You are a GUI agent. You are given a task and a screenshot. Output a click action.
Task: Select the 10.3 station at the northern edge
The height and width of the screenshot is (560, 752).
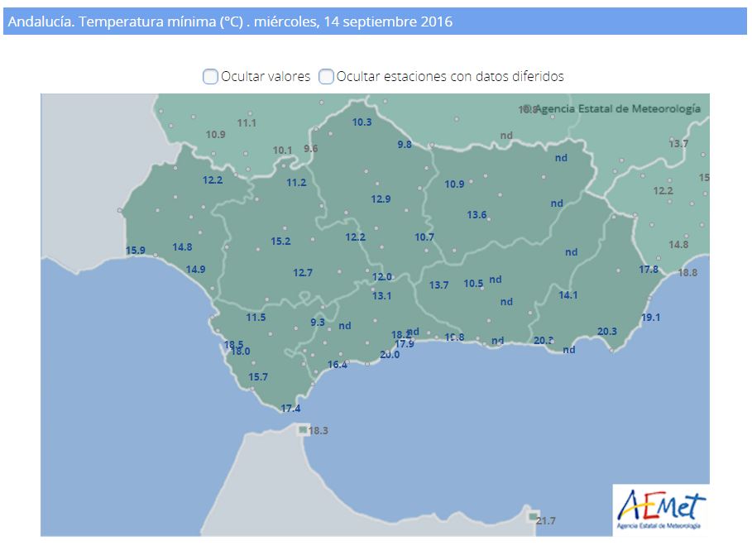362,122
